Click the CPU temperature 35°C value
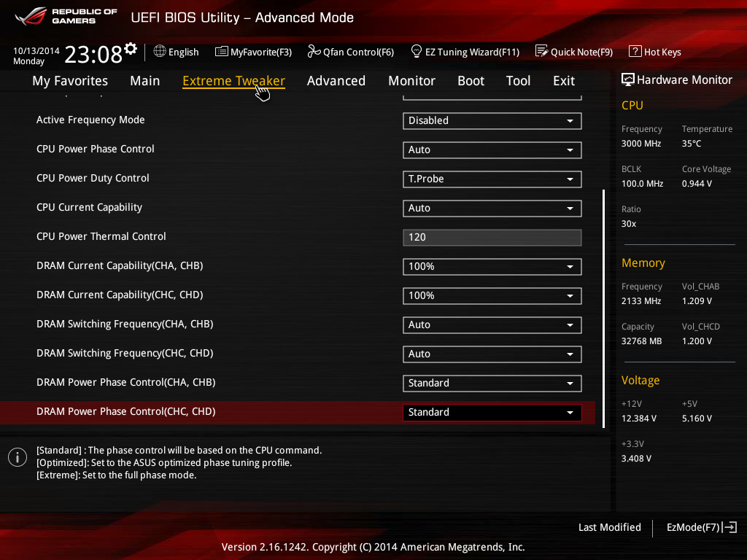Image resolution: width=747 pixels, height=560 pixels. [692, 144]
